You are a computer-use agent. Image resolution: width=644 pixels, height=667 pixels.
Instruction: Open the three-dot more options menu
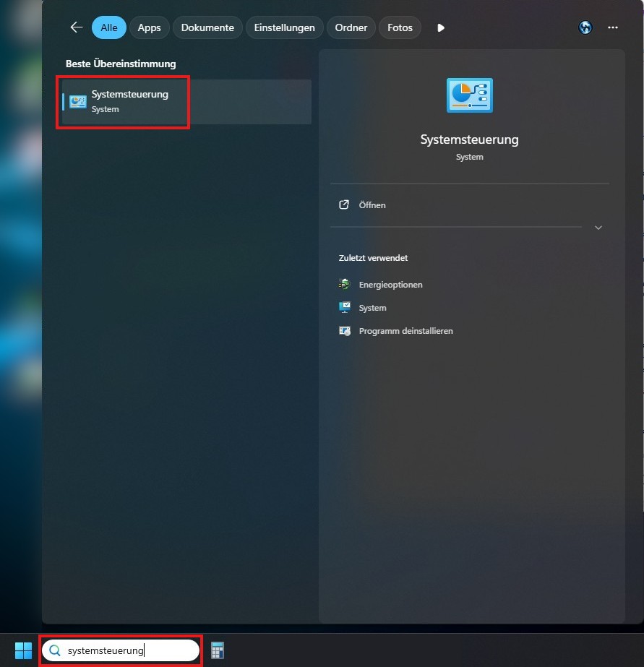coord(612,27)
